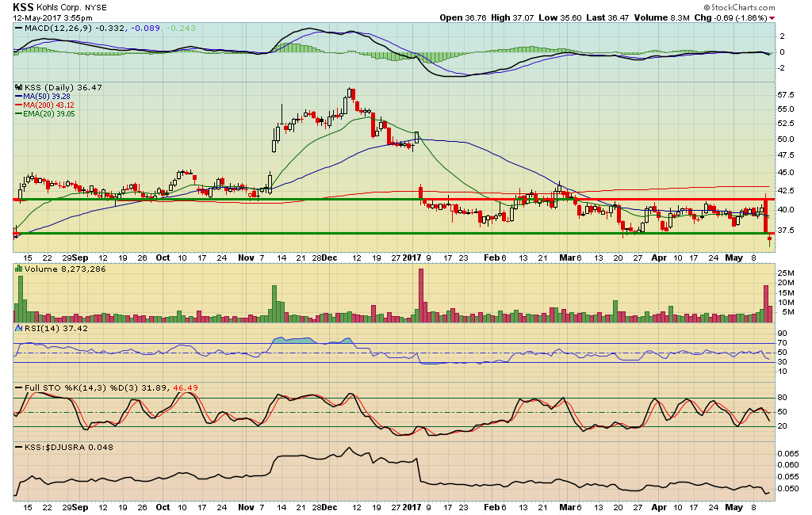Click the MACD(12,26,9) -0.332 legend label

70,28
